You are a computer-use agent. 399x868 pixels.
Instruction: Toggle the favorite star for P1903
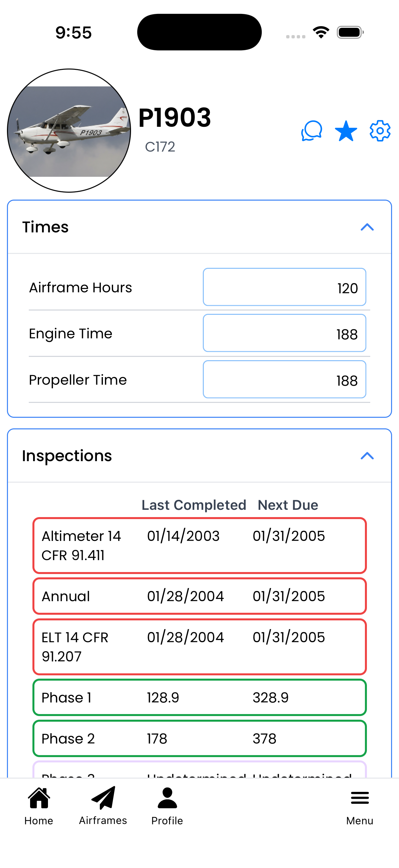(345, 131)
